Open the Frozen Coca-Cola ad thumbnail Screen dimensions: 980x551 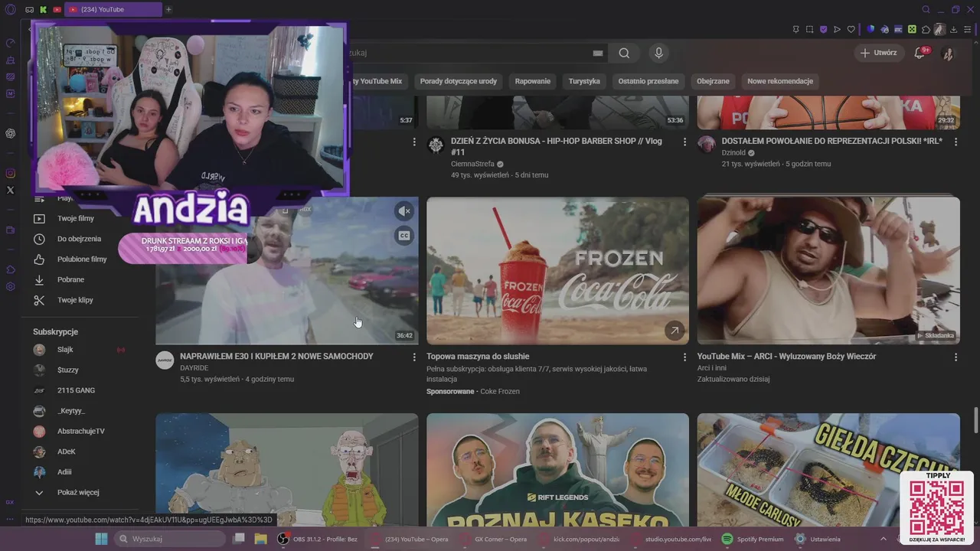pyautogui.click(x=557, y=271)
